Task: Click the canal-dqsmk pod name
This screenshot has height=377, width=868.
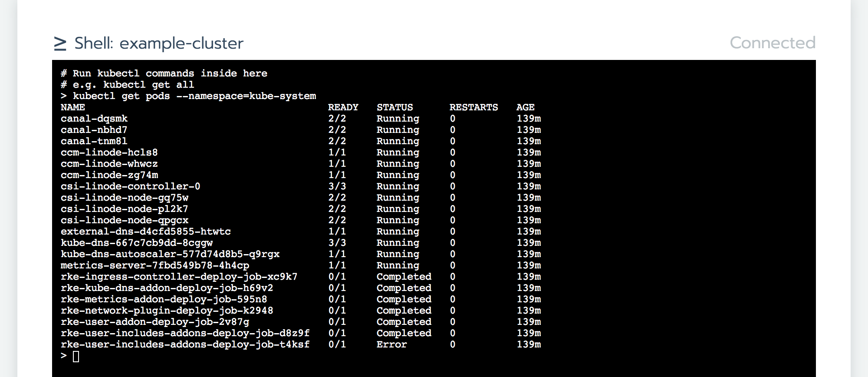Action: click(x=94, y=119)
